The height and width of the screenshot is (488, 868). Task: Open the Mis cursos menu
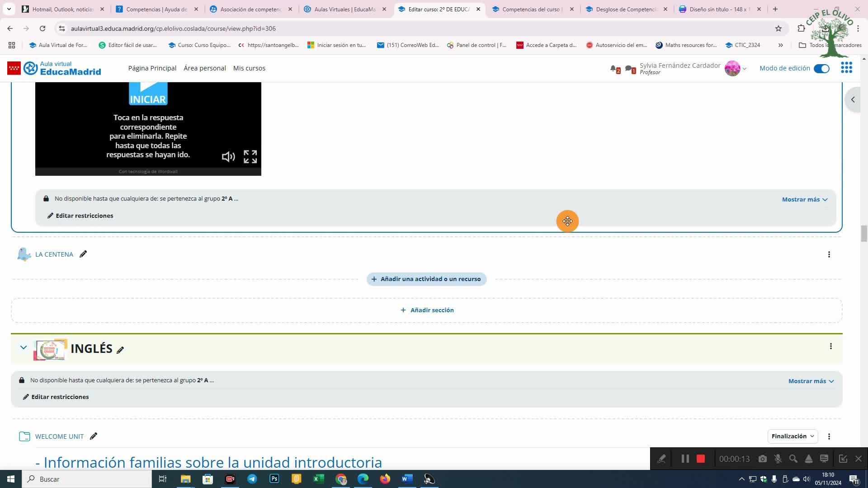pos(249,68)
